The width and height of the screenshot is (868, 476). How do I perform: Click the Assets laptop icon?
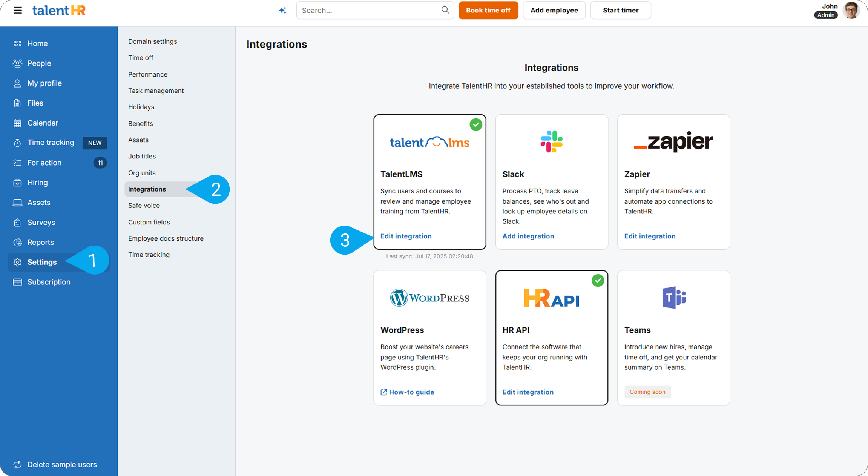pos(17,203)
